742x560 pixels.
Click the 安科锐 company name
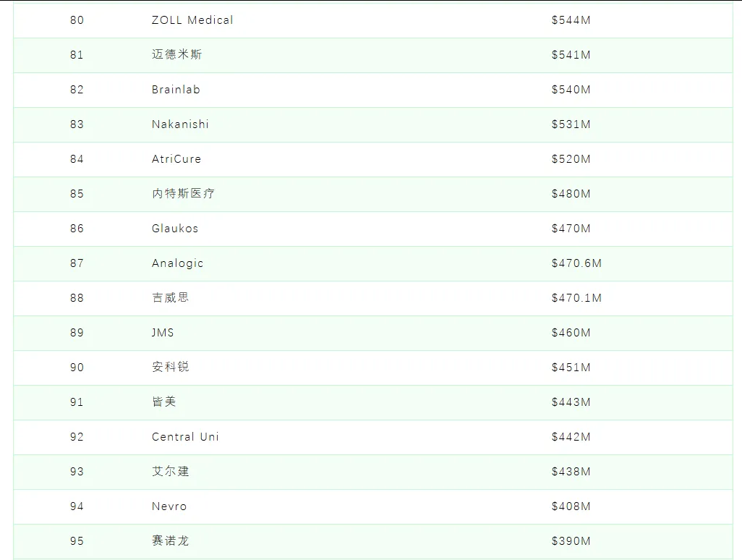click(x=171, y=368)
